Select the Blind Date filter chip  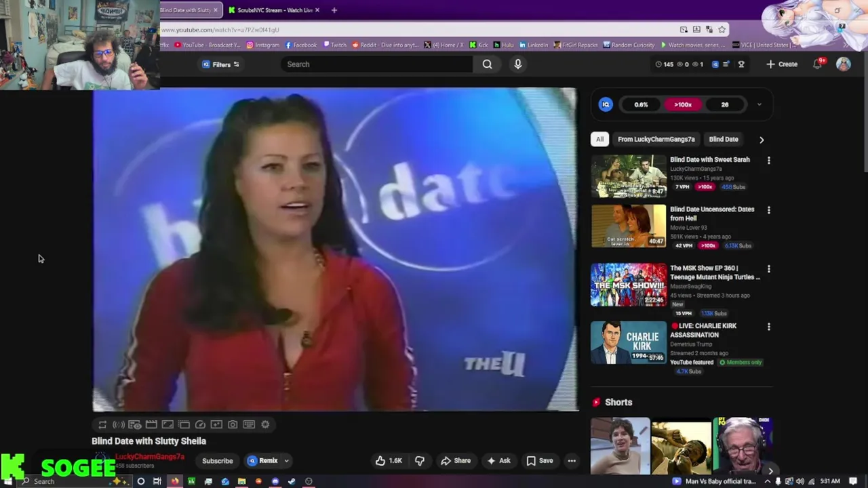724,139
